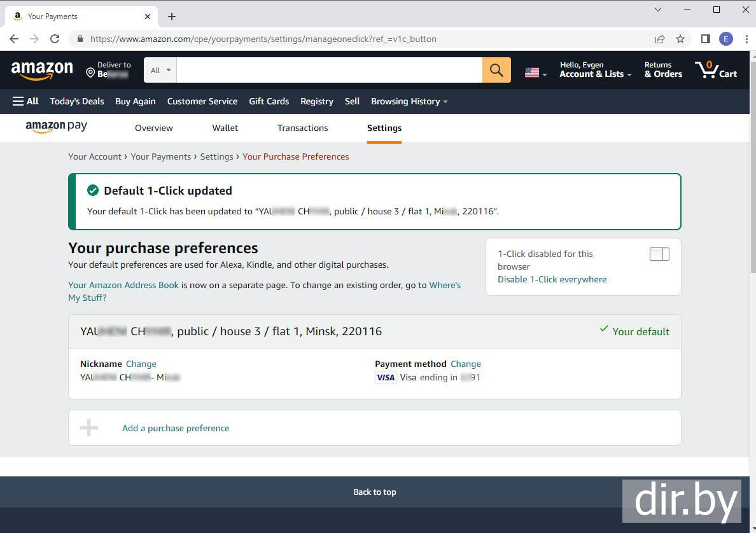Screen dimensions: 756x533
Task: Click the tab search chevron
Action: 657,10
